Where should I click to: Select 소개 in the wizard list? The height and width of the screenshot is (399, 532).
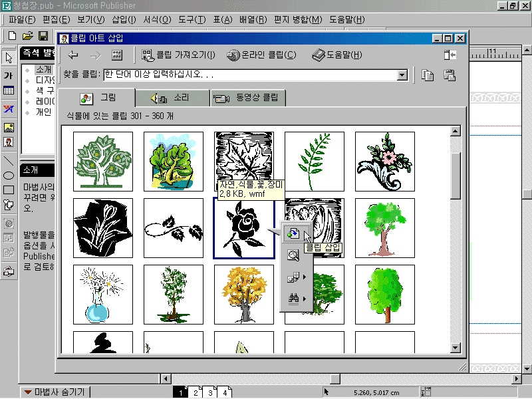click(x=44, y=70)
